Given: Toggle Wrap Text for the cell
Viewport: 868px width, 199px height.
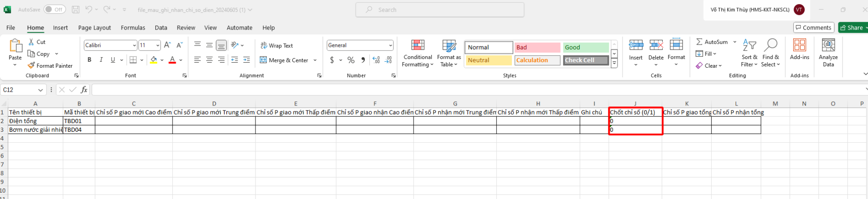Looking at the screenshot, I should [276, 45].
